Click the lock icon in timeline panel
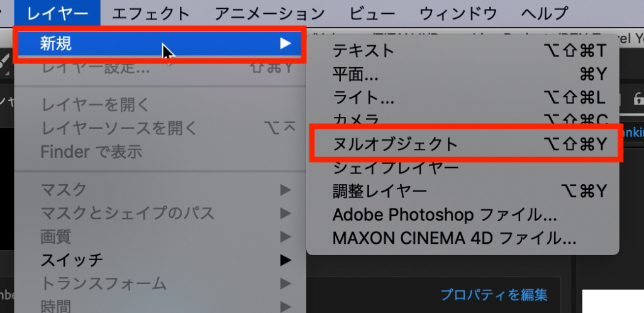 point(639,99)
